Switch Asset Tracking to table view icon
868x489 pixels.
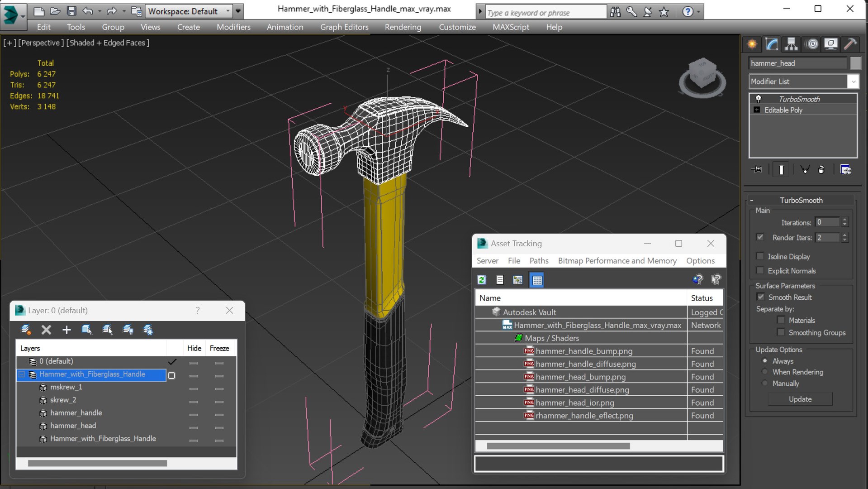click(537, 280)
